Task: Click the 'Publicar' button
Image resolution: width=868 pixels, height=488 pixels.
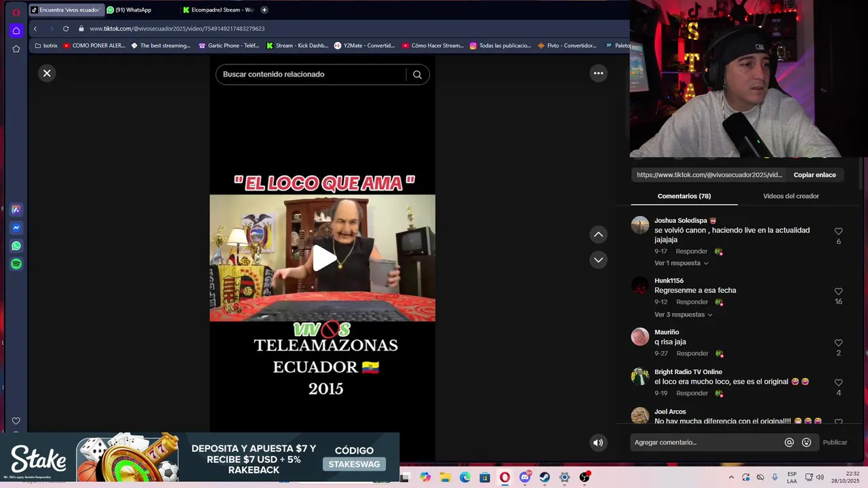Action: click(x=835, y=443)
